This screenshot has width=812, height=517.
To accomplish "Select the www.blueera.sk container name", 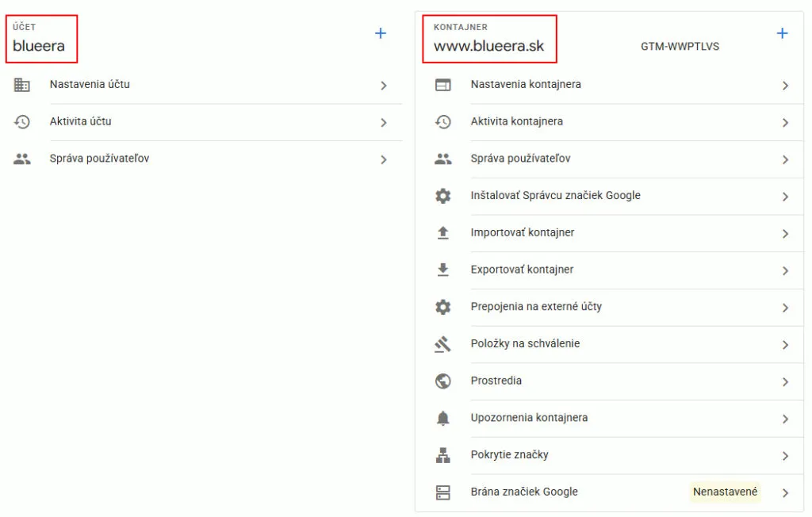I will click(x=488, y=46).
